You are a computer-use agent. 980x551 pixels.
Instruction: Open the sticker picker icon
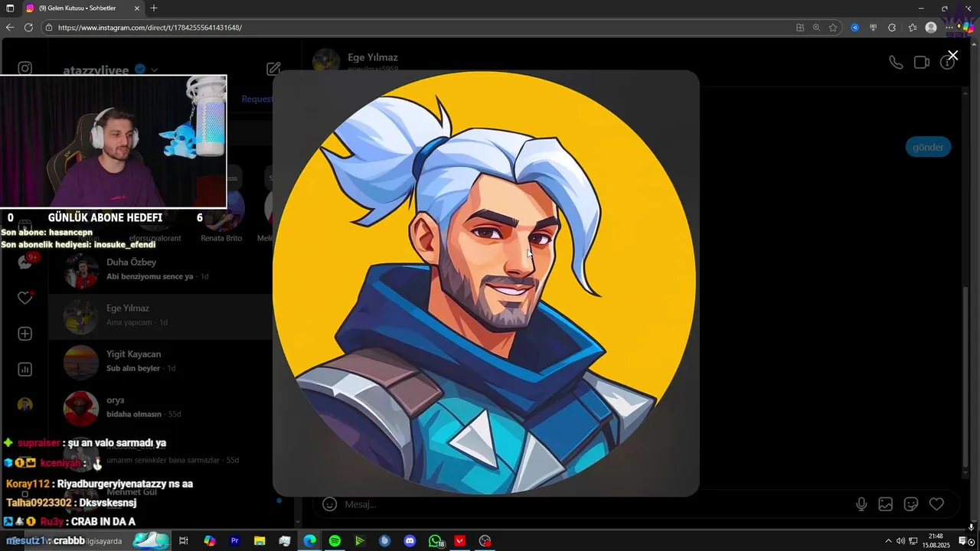click(911, 504)
